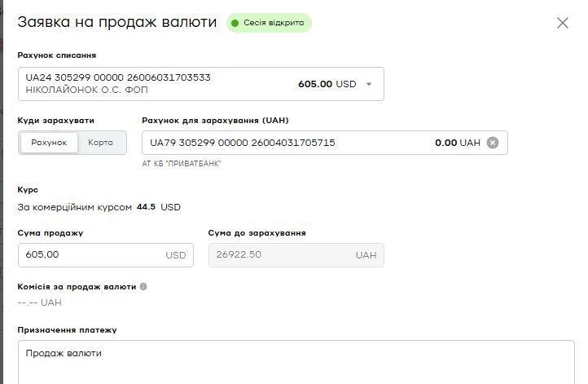Close the currency sale request dialog
The width and height of the screenshot is (588, 384).
point(563,23)
